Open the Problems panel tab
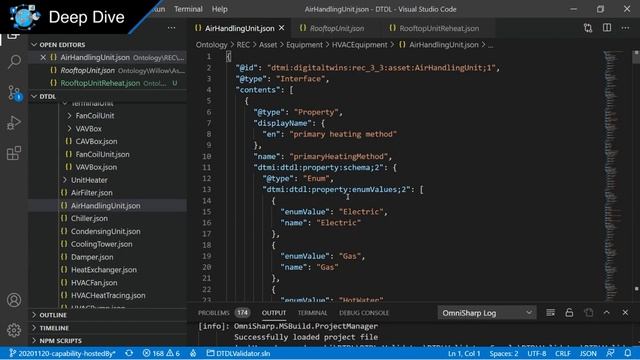This screenshot has width=640, height=360. click(x=224, y=313)
